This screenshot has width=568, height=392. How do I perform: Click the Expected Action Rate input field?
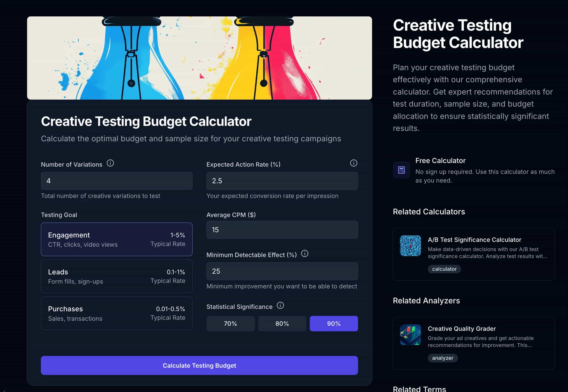pyautogui.click(x=282, y=181)
